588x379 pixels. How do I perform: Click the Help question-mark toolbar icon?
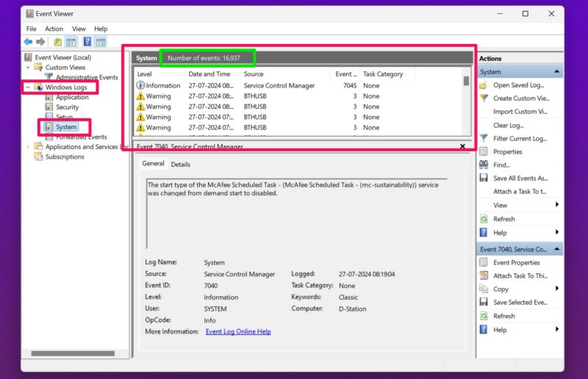[x=87, y=42]
